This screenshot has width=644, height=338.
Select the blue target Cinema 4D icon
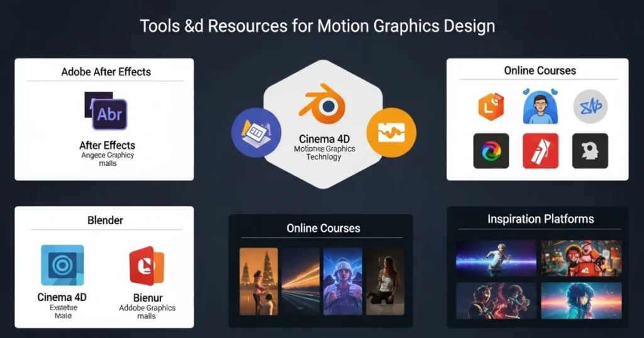click(x=62, y=265)
